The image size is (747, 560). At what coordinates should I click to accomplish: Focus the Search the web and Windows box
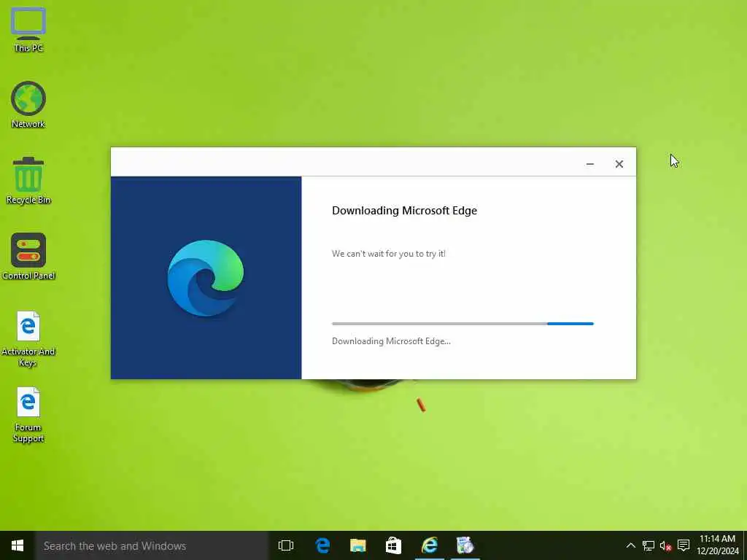[152, 545]
